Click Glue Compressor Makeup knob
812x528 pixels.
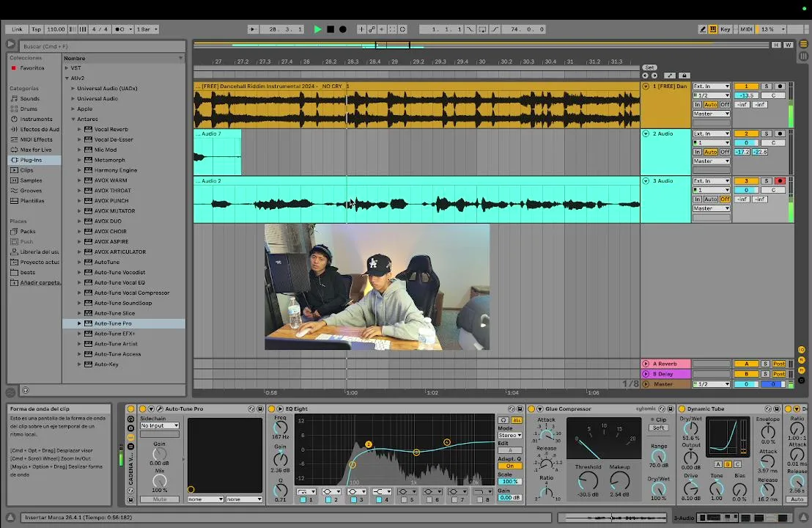coord(619,481)
